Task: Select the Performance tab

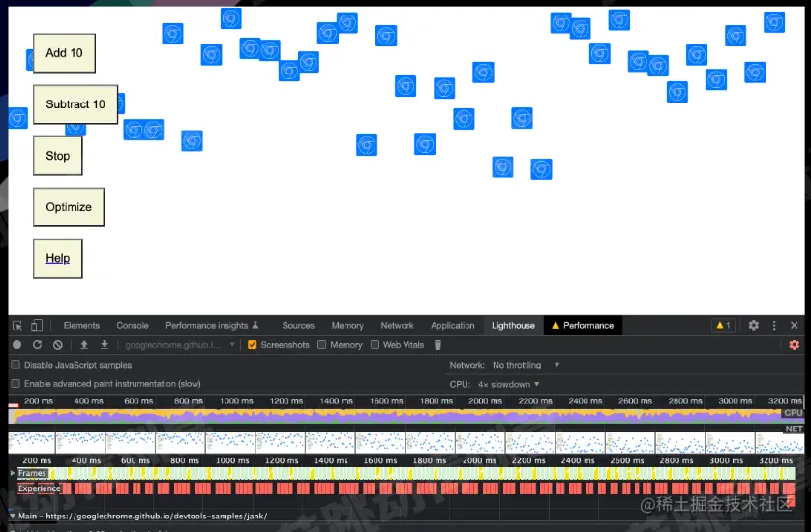Action: (583, 325)
